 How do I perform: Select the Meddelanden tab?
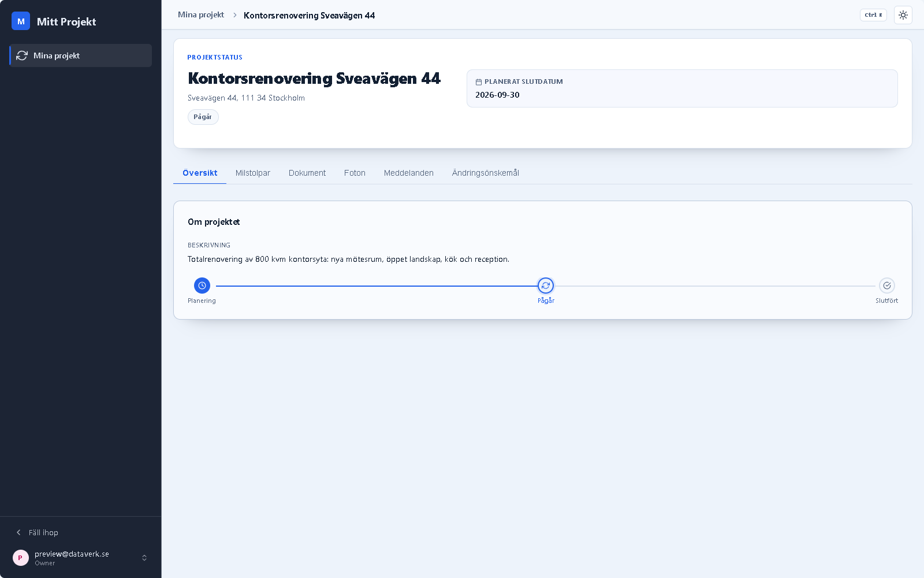click(x=409, y=173)
